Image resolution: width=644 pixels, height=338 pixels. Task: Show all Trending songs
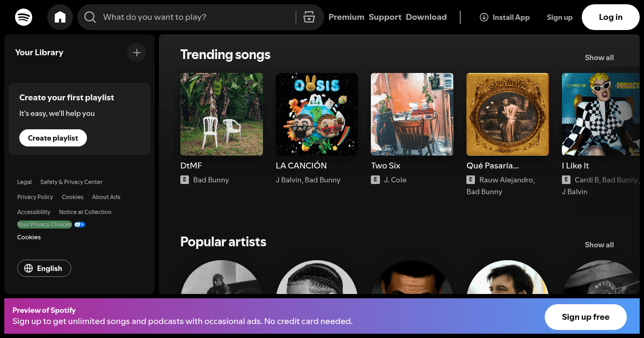pyautogui.click(x=599, y=57)
